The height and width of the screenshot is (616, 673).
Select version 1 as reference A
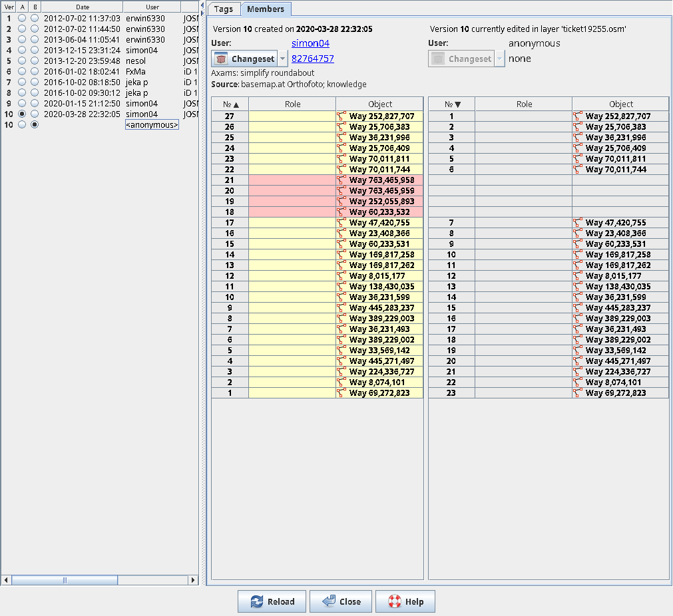(22, 19)
